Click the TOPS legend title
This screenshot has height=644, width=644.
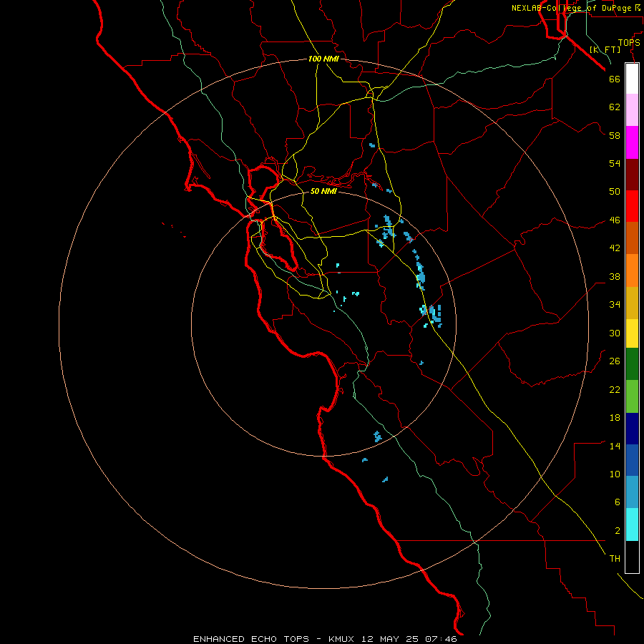click(629, 43)
